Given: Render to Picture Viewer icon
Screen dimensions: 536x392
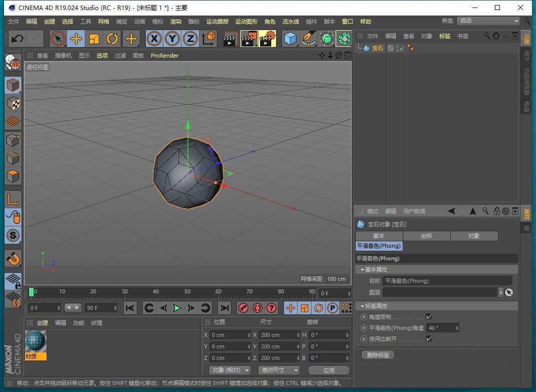Looking at the screenshot, I should 249,39.
